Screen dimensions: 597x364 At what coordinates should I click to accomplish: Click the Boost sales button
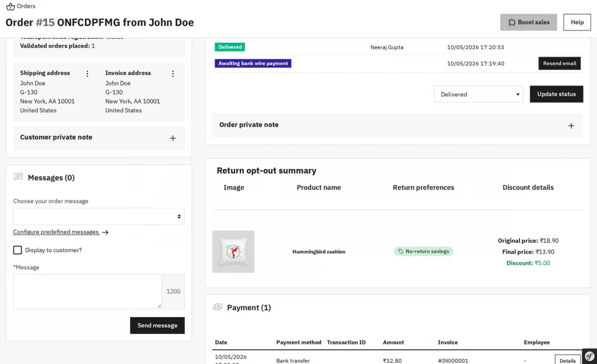[x=528, y=22]
